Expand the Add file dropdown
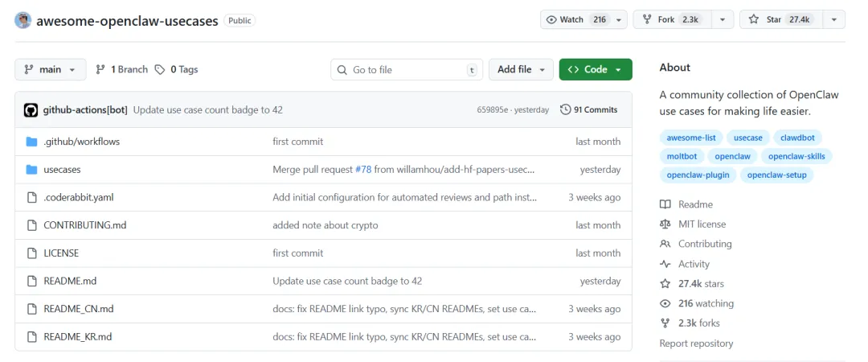Screen dimensions: 868x362 (520, 69)
